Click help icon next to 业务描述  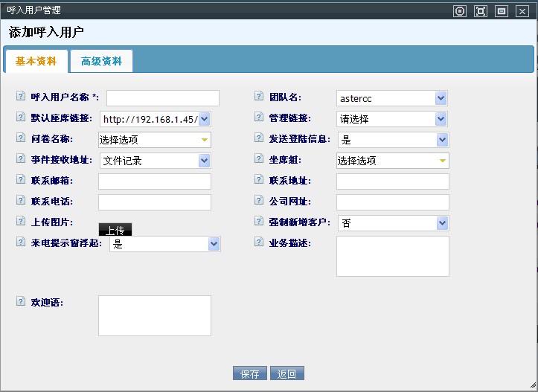coord(259,242)
